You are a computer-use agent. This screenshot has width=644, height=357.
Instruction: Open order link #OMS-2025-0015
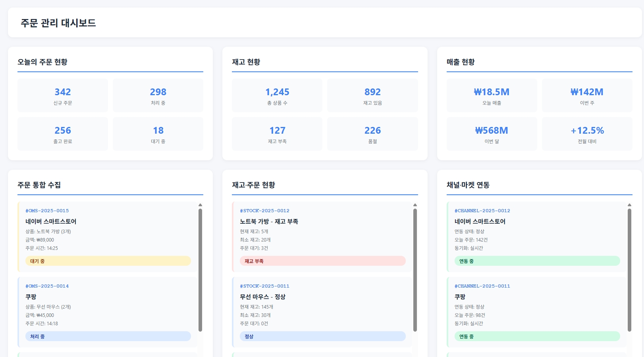click(47, 211)
